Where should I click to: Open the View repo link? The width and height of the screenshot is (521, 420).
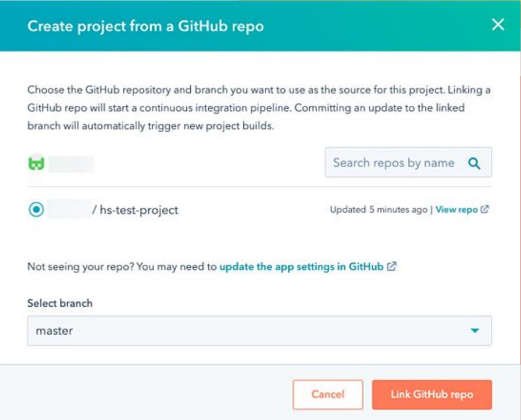[x=456, y=210]
